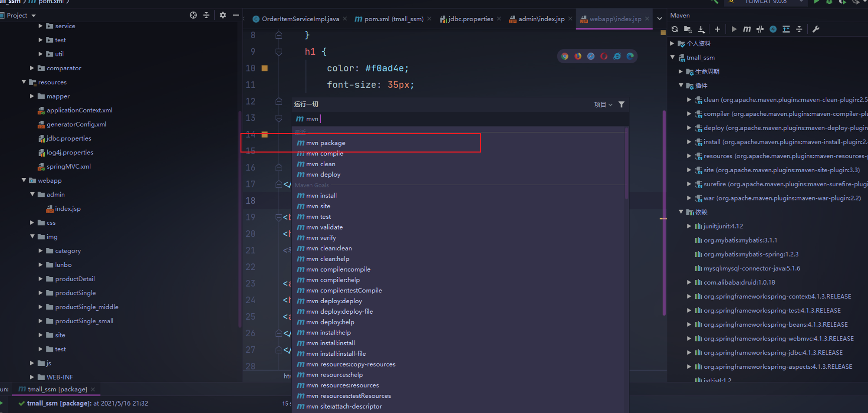Collapse the webapp folder
The height and width of the screenshot is (413, 868).
click(x=23, y=180)
